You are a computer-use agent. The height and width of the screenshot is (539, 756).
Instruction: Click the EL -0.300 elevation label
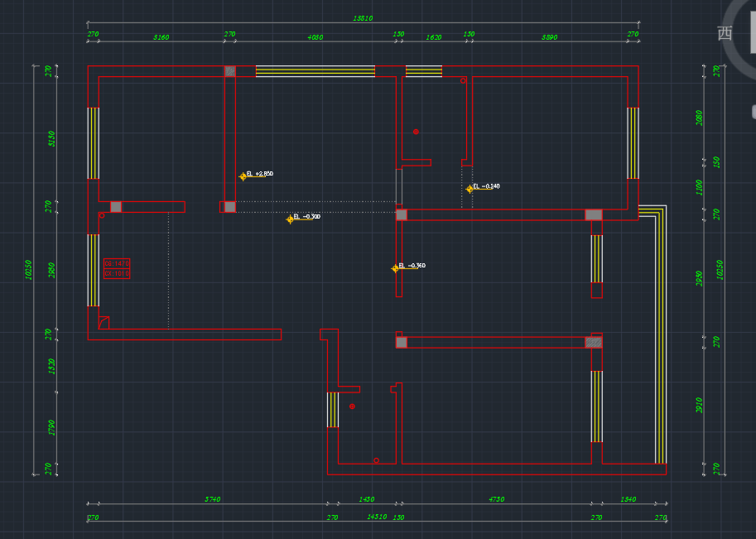point(306,216)
